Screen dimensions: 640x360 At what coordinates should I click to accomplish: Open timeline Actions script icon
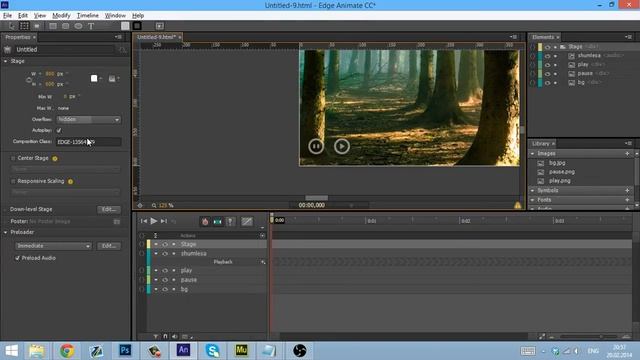262,236
